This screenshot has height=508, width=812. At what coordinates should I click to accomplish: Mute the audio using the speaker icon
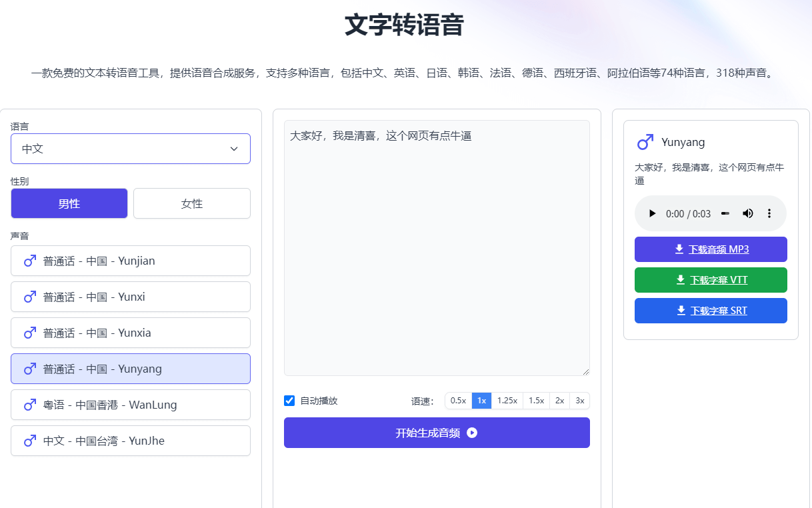747,213
